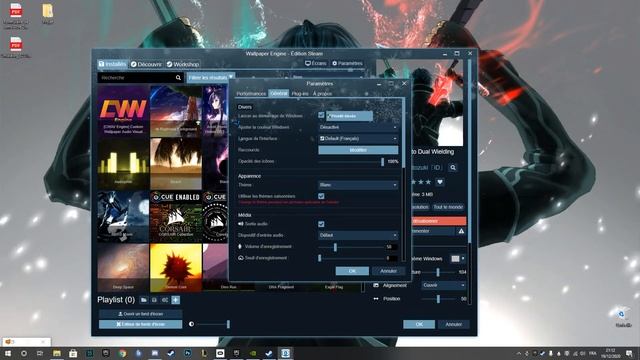
Task: Open the Windows Start menu
Action: tap(8, 353)
